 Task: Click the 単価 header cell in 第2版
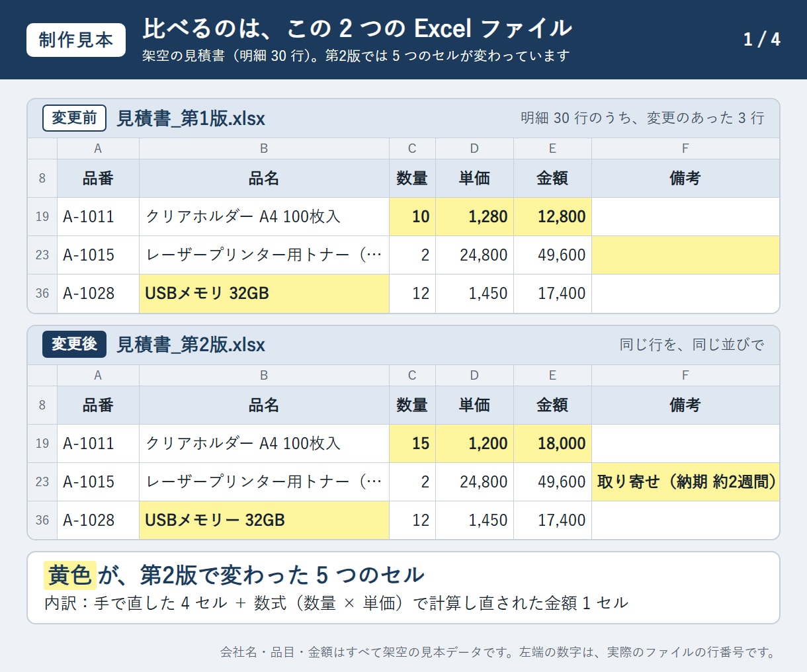[x=474, y=405]
